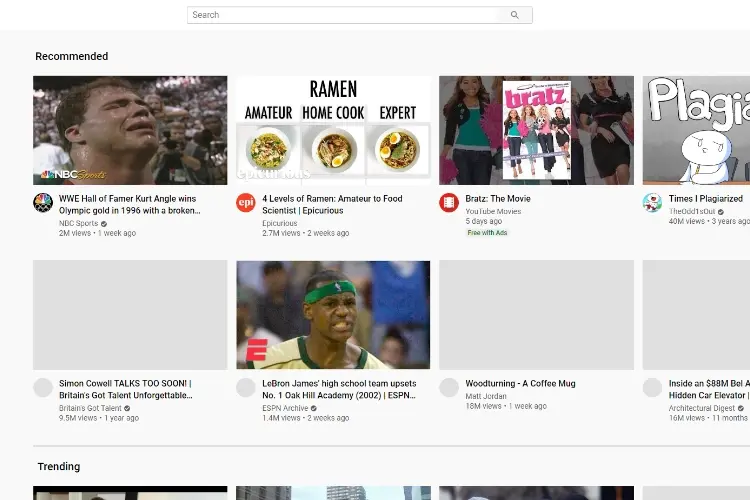
Task: Click Matt Jordan placeholder avatar
Action: [449, 388]
